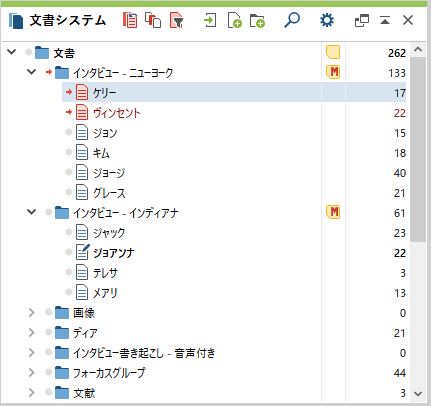
Task: Open the yellow memo on 文書 root
Action: (333, 52)
